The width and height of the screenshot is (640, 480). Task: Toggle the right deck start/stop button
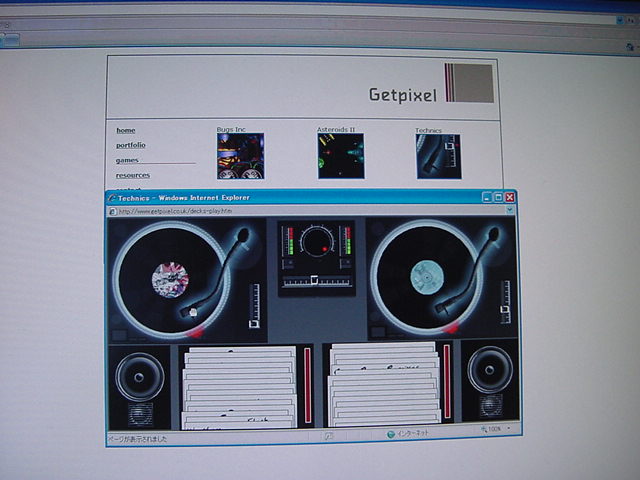coord(378,332)
